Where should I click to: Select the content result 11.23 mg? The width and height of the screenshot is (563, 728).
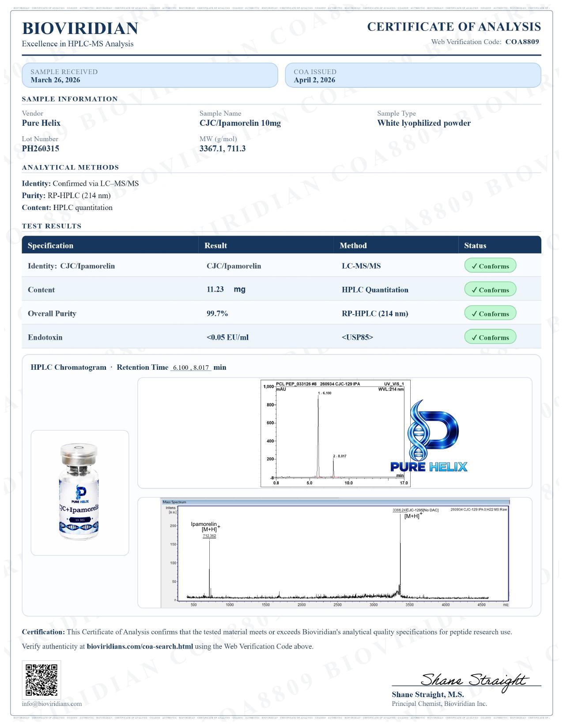tap(226, 289)
